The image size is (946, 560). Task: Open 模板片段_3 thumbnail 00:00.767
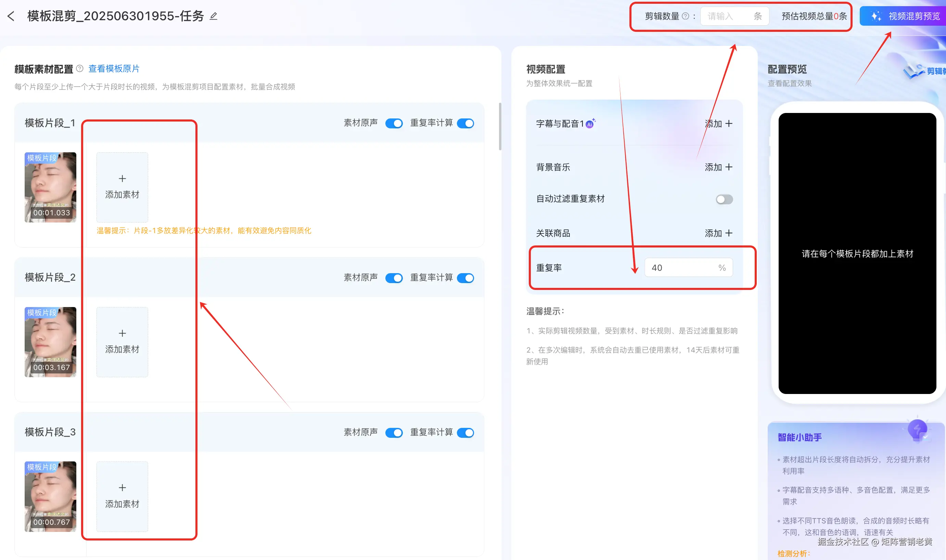tap(51, 497)
